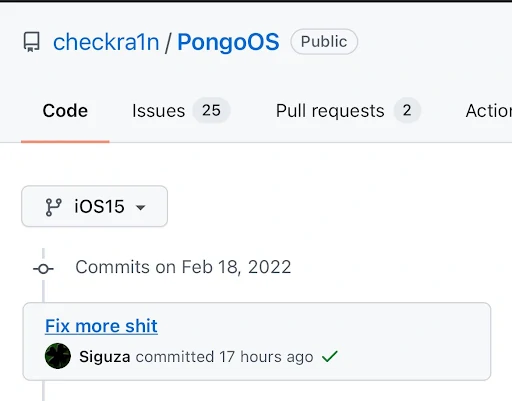
Task: Click the Siguza author name
Action: click(105, 357)
